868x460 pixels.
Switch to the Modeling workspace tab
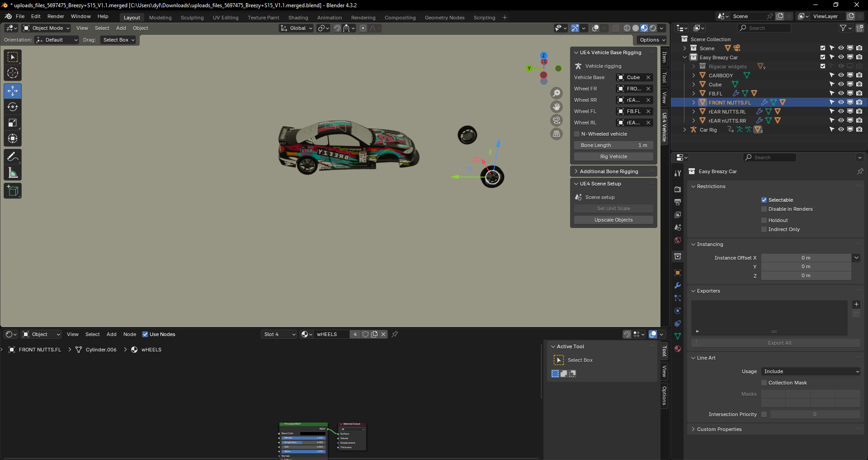160,18
